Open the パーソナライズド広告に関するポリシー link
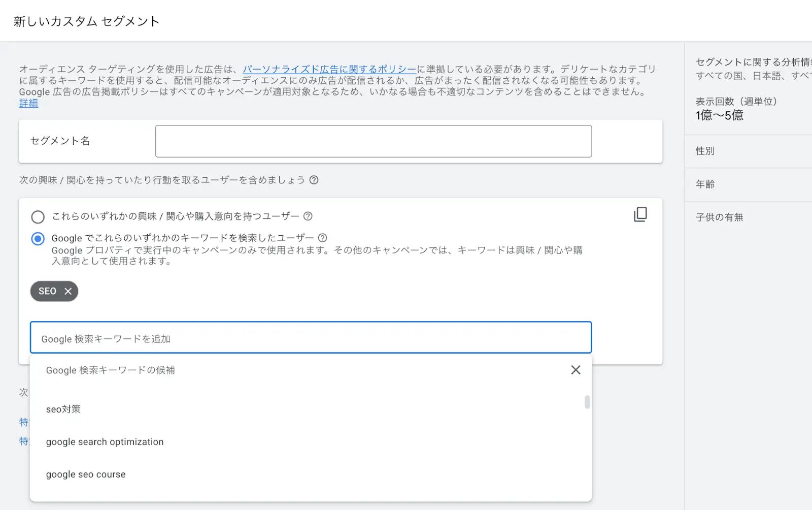The width and height of the screenshot is (812, 510). point(329,69)
